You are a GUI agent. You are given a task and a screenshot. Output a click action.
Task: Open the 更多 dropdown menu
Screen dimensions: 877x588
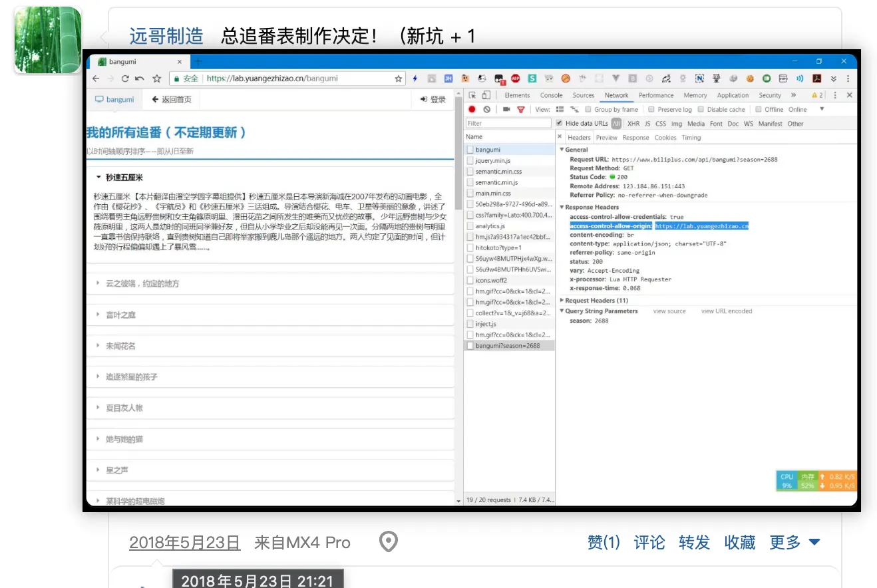pos(794,542)
